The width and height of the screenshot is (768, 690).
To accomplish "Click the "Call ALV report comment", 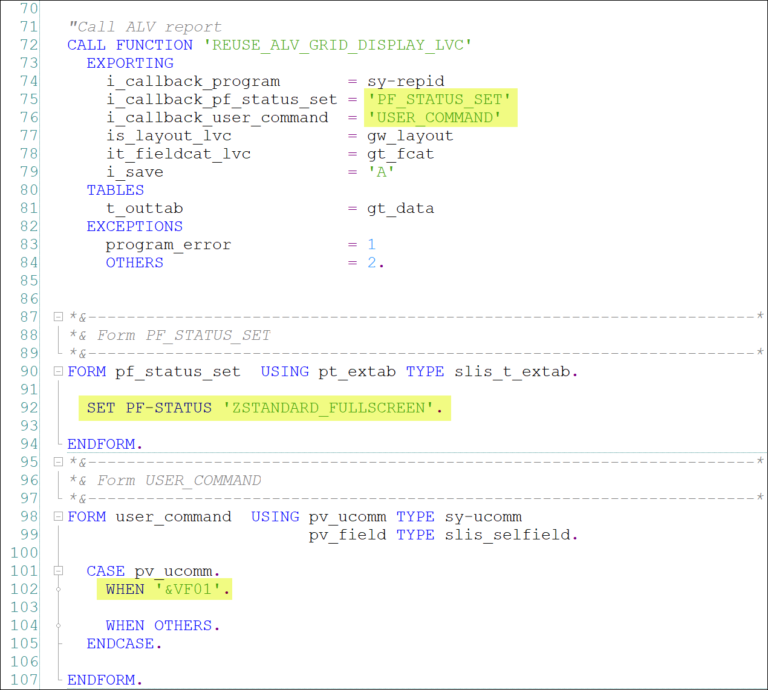I will pyautogui.click(x=144, y=27).
